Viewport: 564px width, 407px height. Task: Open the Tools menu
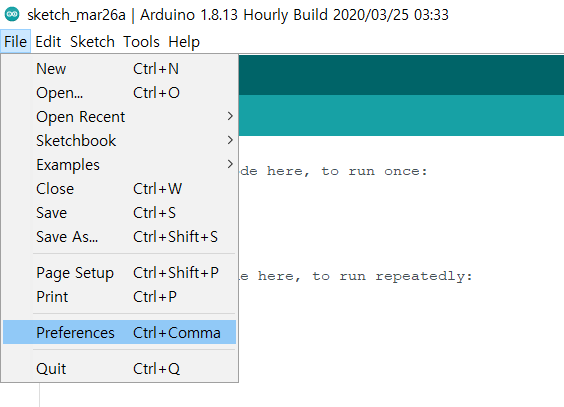click(x=141, y=42)
